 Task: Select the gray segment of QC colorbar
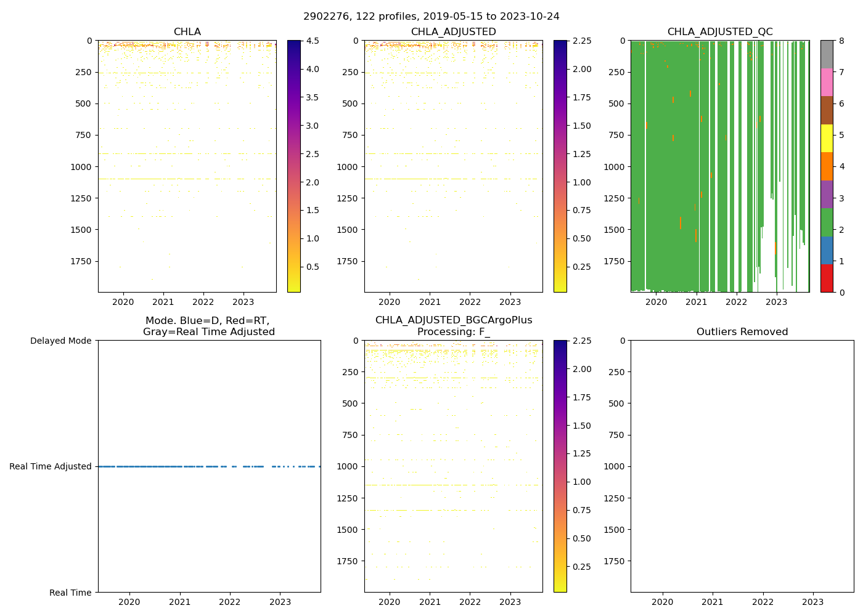click(826, 54)
